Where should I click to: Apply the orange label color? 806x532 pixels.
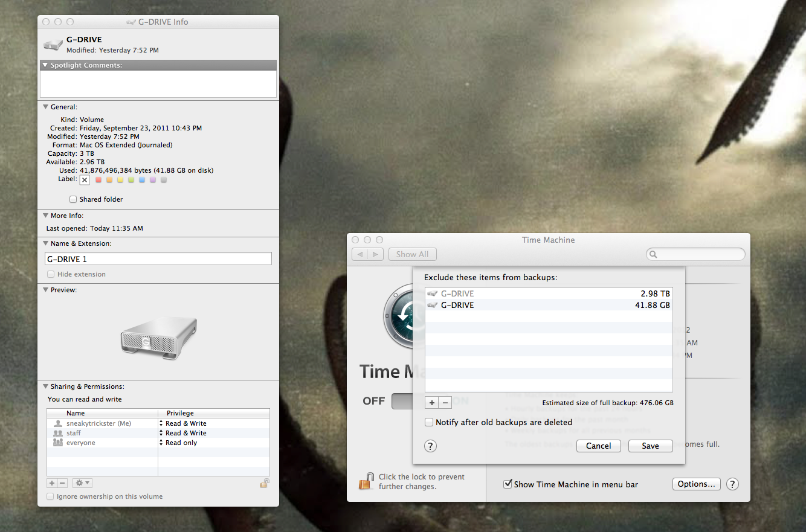pos(109,180)
